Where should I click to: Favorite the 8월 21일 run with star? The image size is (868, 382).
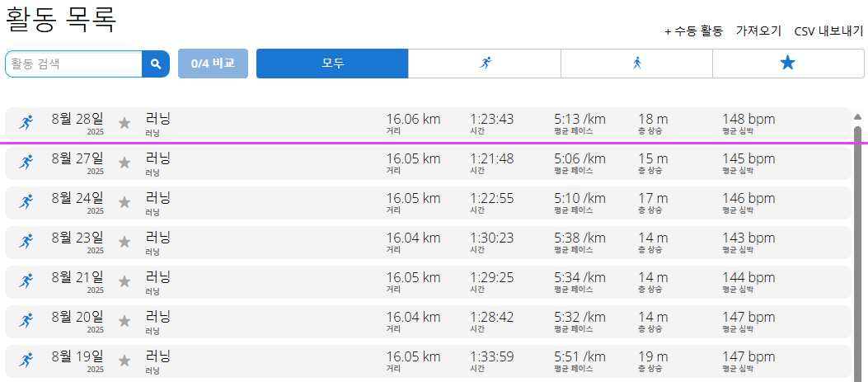click(x=124, y=281)
